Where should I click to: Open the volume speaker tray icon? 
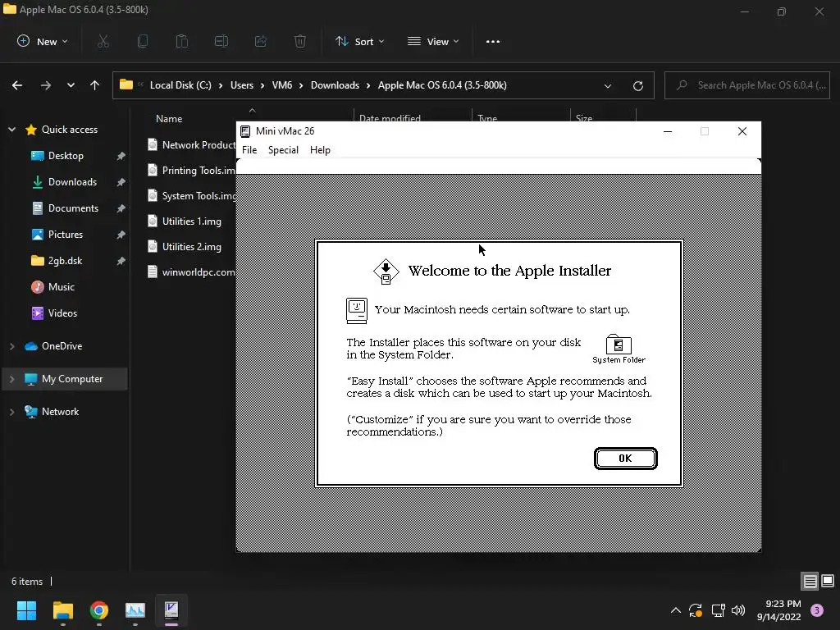(738, 610)
